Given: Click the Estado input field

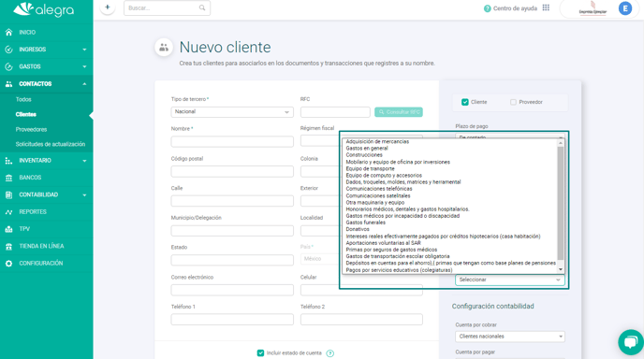Looking at the screenshot, I should 232,260.
